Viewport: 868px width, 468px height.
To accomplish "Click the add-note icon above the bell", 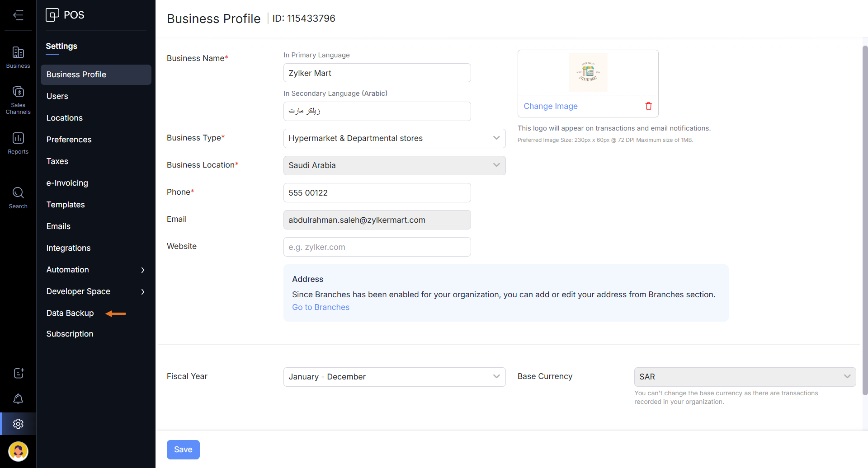I will (18, 373).
